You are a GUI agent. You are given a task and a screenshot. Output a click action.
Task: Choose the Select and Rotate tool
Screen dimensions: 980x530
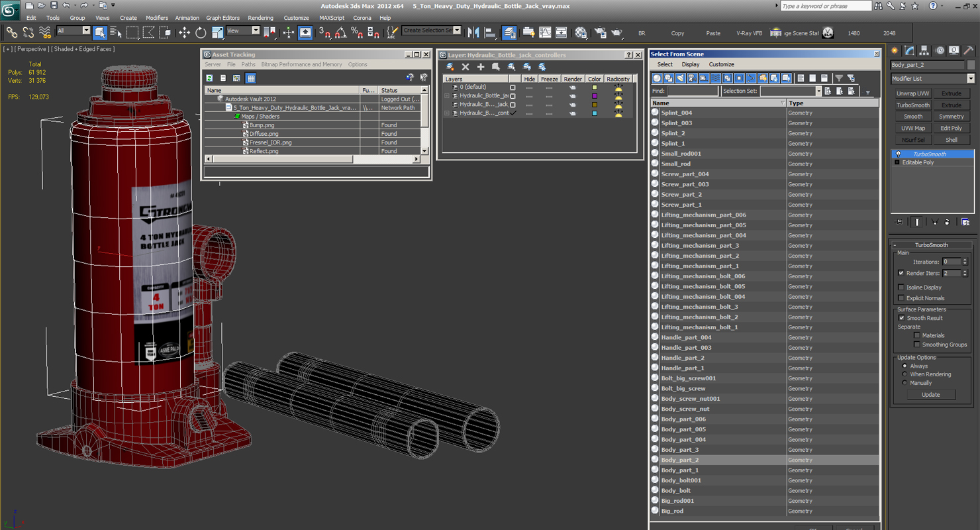201,32
